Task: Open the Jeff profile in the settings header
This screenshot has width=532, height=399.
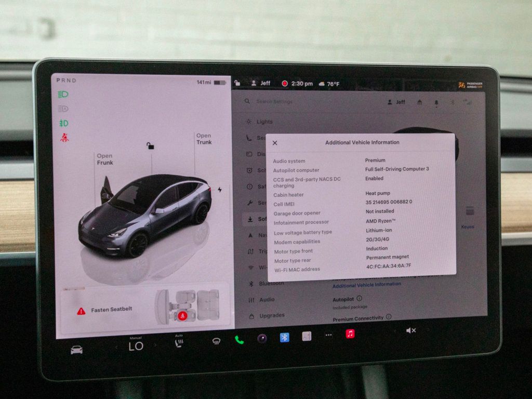Action: tap(396, 102)
